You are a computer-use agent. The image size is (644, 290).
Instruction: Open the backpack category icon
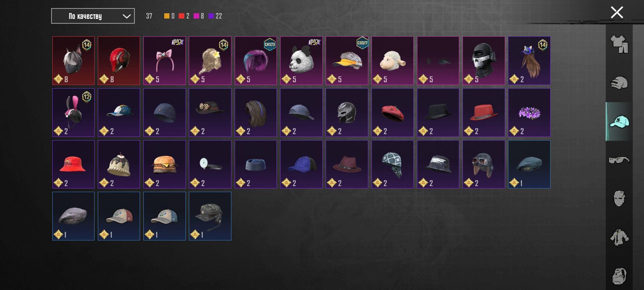(x=619, y=276)
